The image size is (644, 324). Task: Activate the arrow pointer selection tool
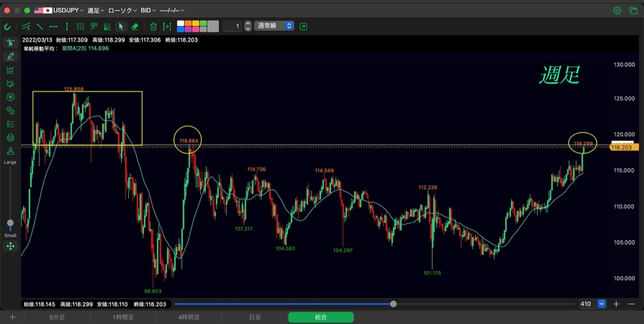[x=121, y=26]
